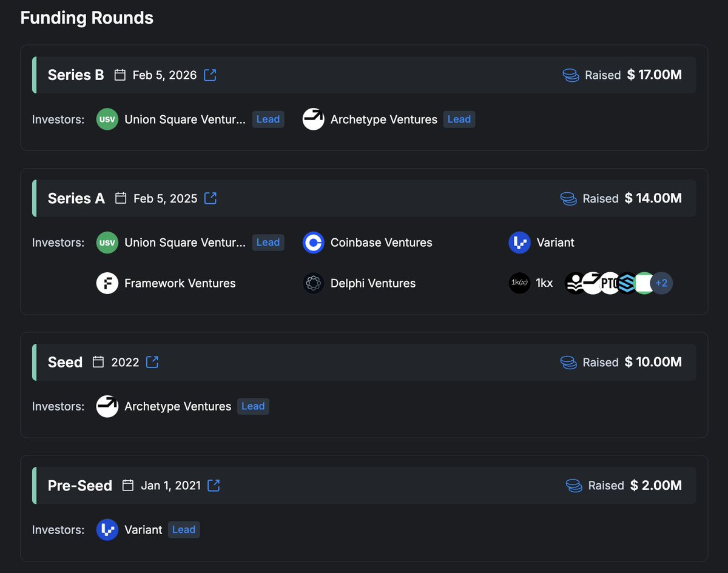Click the Variant logo in Series A
The width and height of the screenshot is (728, 573).
pos(520,243)
